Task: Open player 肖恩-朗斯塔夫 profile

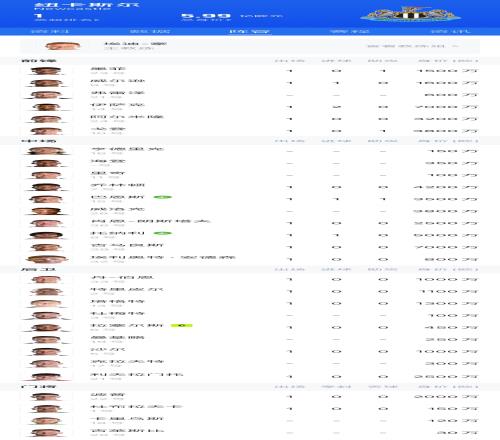Action: click(x=150, y=221)
